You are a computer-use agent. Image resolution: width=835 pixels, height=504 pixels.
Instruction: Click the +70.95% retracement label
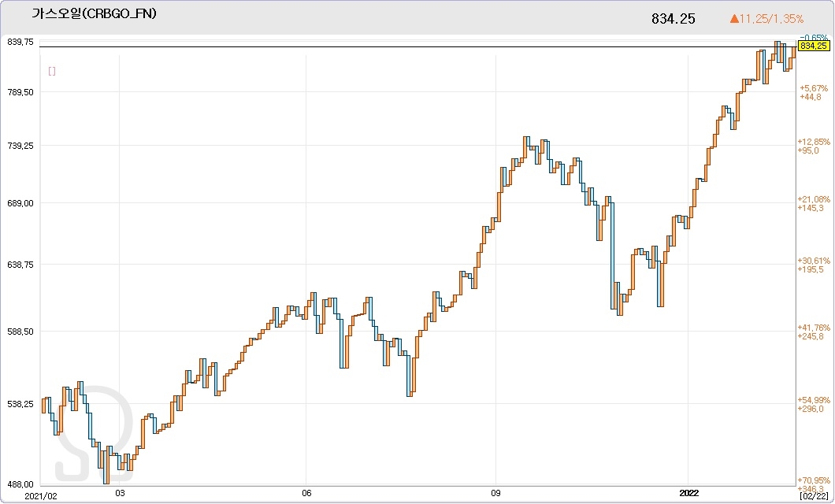815,480
